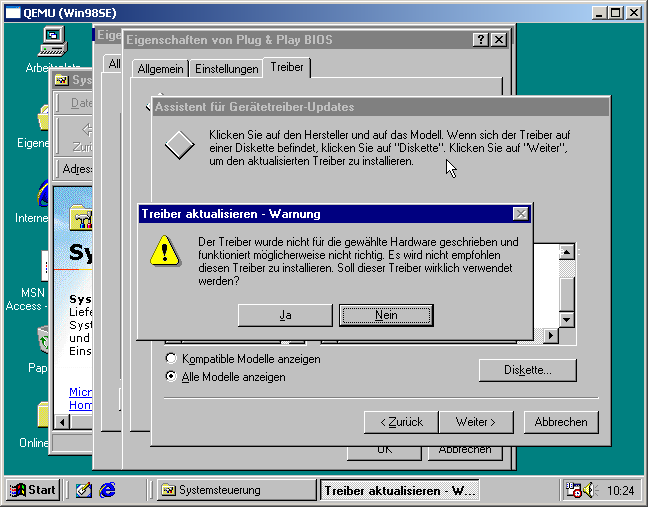Select 'Kompatible Modelle anzeigen' radio button
The width and height of the screenshot is (648, 507).
coord(172,358)
